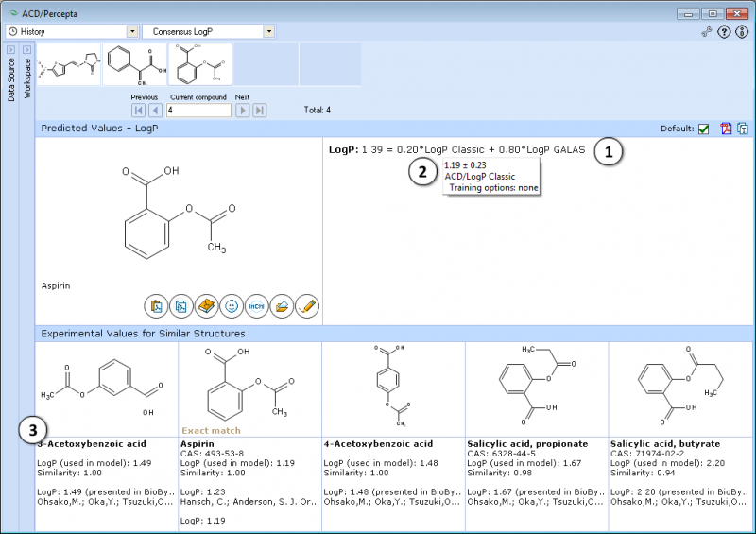Go to the last compound
The image size is (756, 534).
click(x=259, y=111)
